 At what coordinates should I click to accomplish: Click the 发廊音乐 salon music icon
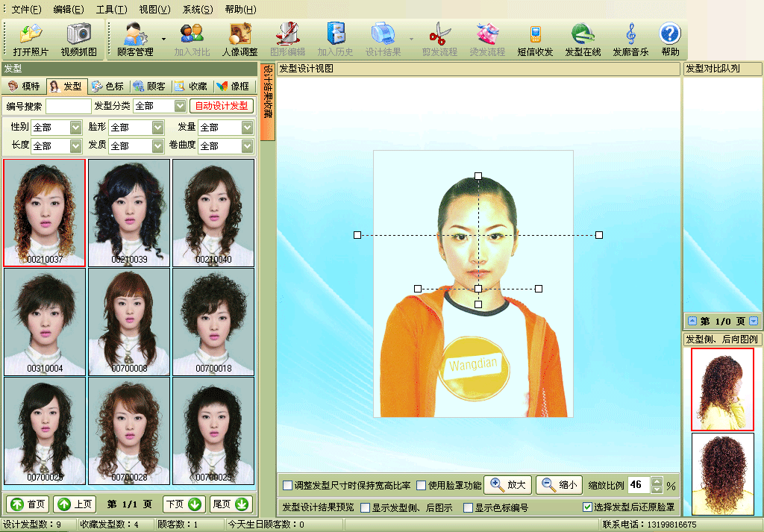coord(630,40)
